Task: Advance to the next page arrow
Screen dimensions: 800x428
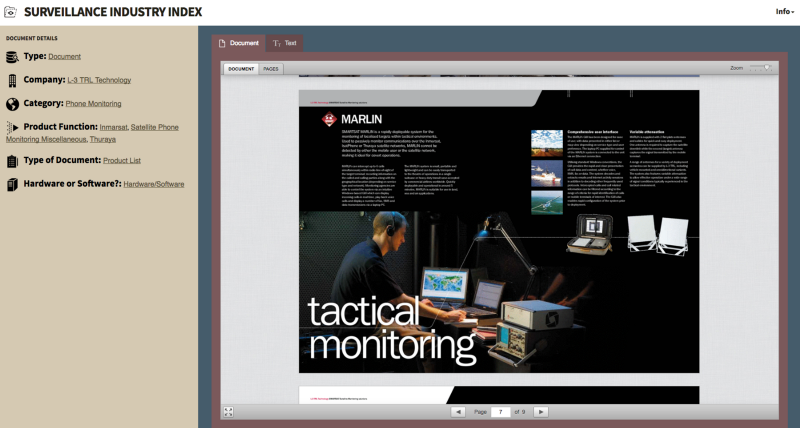Action: point(540,411)
